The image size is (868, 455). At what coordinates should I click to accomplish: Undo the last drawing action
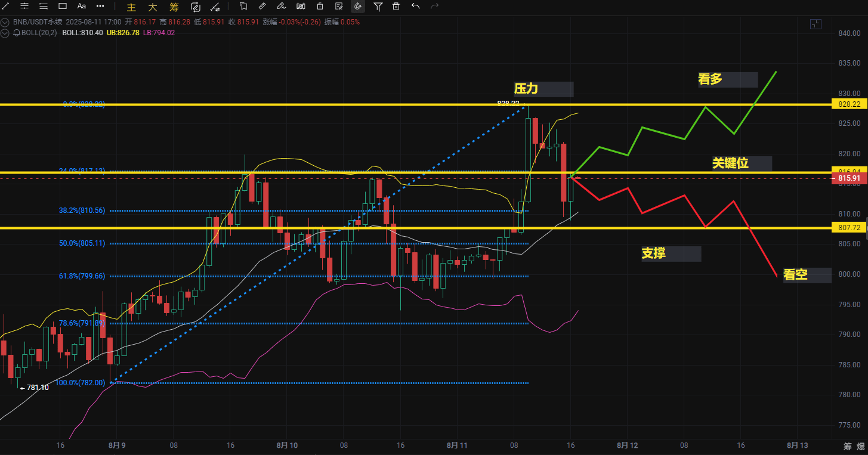tap(415, 7)
